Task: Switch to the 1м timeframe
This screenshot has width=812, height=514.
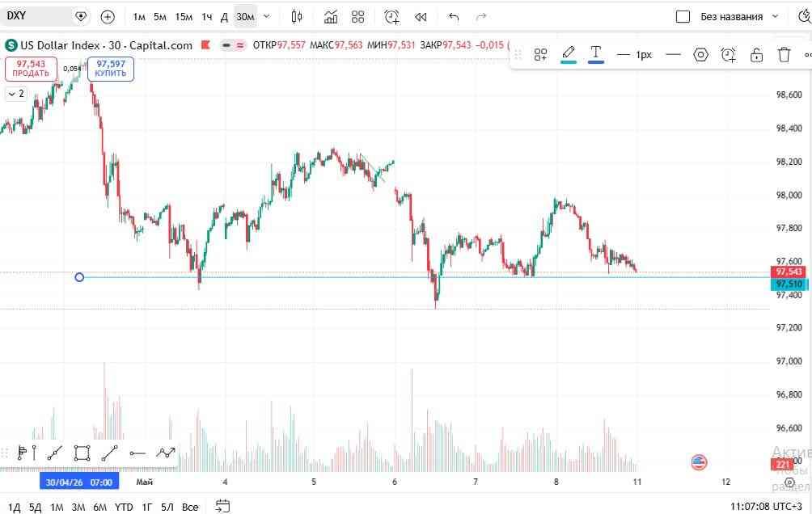Action: (x=139, y=16)
